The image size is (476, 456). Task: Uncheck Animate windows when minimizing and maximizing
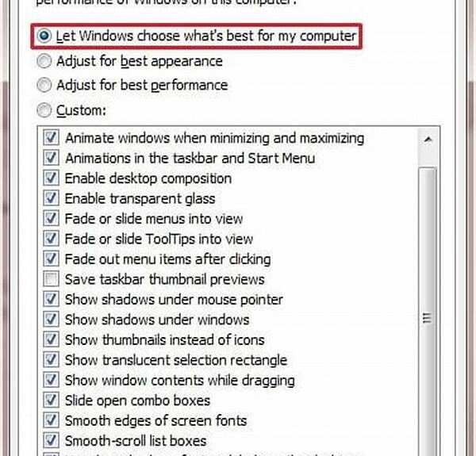pyautogui.click(x=52, y=138)
